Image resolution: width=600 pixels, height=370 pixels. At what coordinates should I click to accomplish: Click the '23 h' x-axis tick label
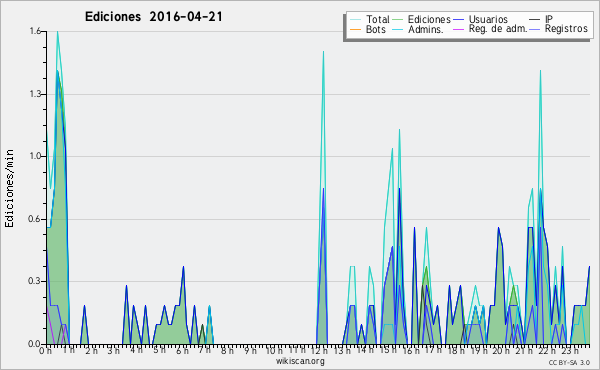(570, 351)
